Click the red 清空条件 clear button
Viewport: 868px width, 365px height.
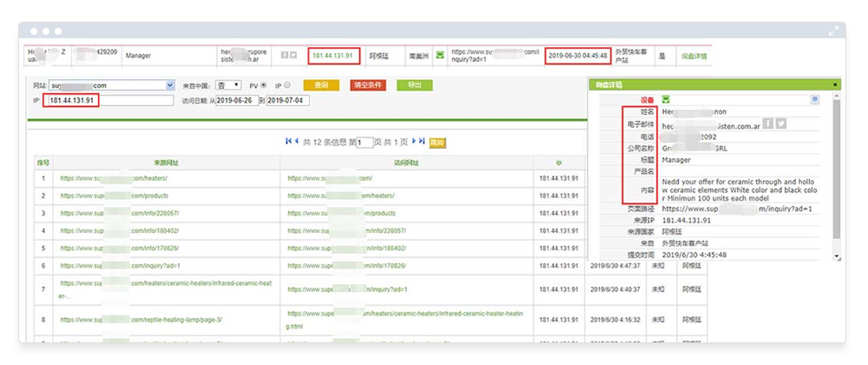pyautogui.click(x=368, y=85)
